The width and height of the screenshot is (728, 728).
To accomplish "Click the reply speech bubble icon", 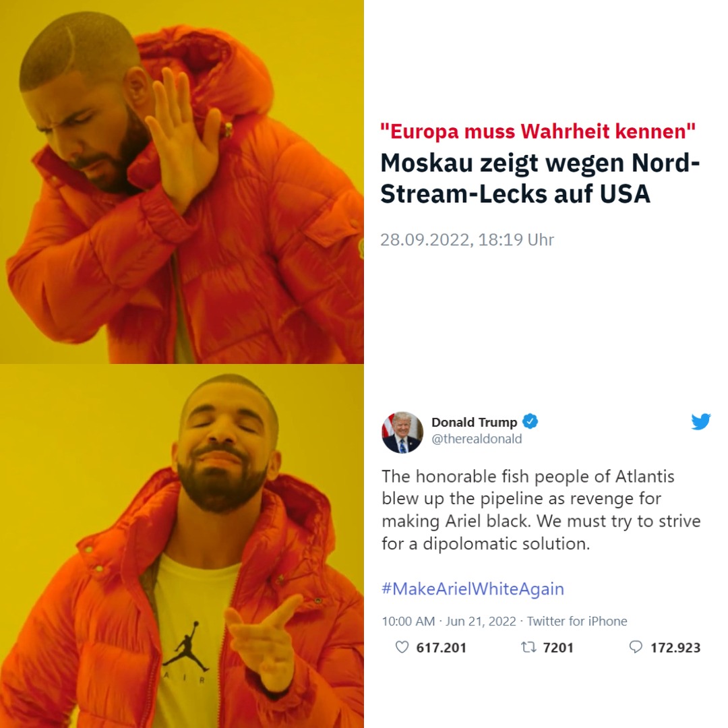I will 636,647.
